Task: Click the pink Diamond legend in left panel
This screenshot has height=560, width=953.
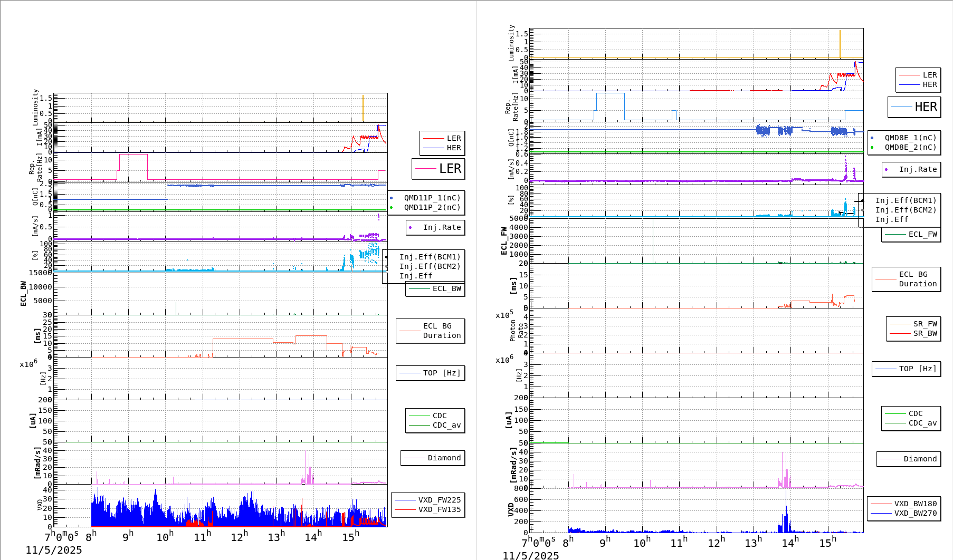Action: pyautogui.click(x=433, y=458)
